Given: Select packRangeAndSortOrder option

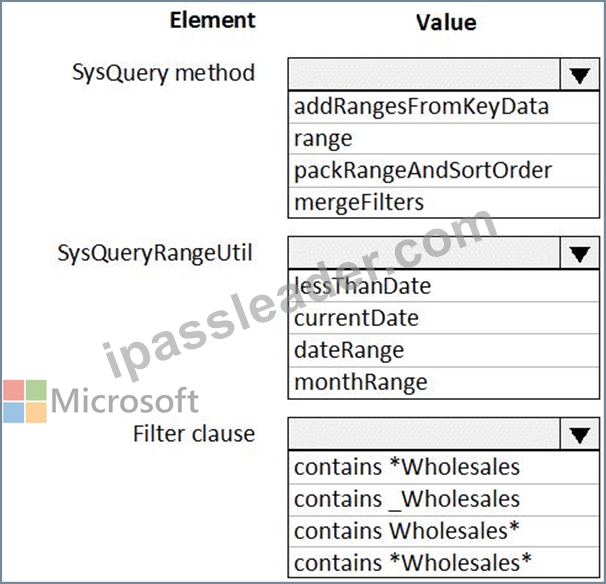Looking at the screenshot, I should click(444, 171).
